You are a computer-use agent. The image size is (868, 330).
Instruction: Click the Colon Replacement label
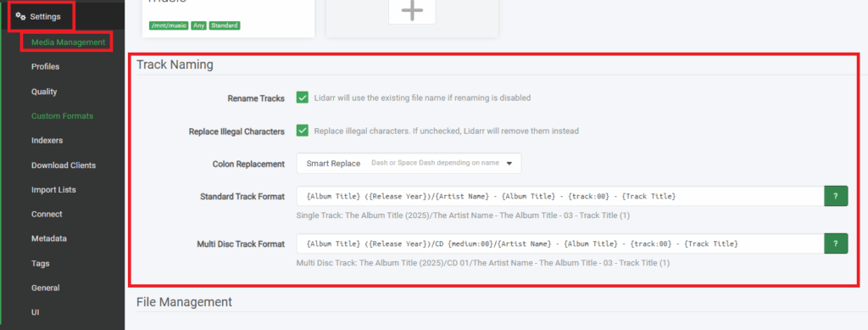coord(248,164)
